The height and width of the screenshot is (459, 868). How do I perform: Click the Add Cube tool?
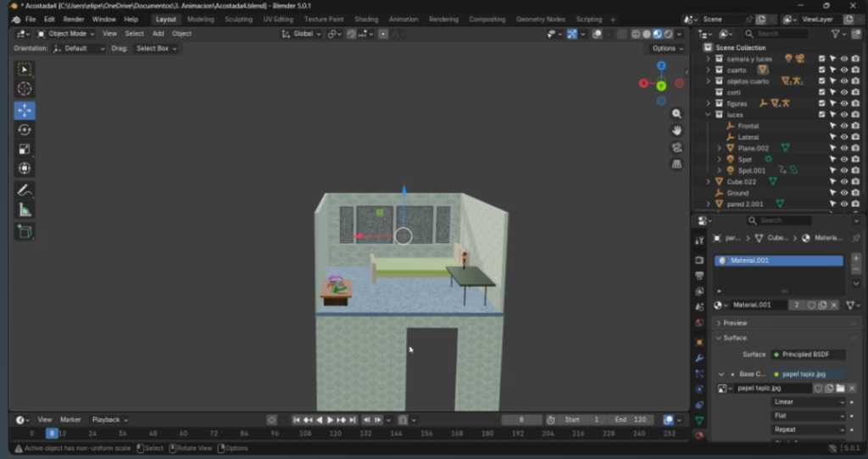click(25, 231)
